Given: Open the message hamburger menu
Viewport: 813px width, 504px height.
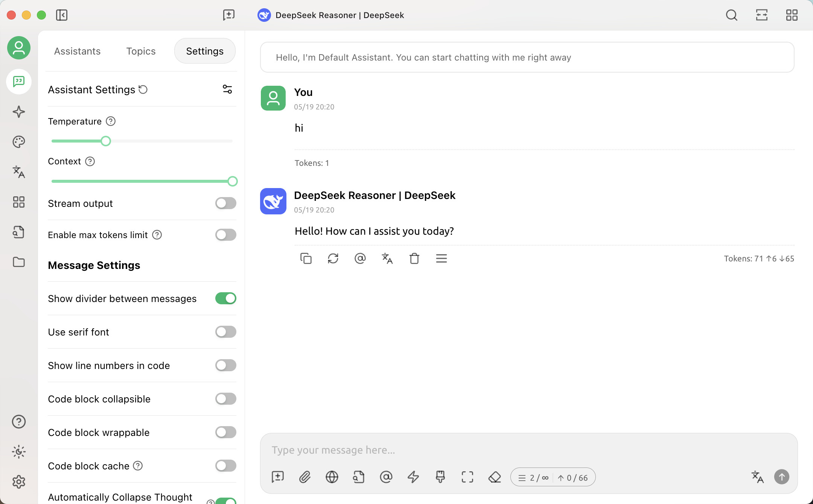Looking at the screenshot, I should click(x=441, y=258).
